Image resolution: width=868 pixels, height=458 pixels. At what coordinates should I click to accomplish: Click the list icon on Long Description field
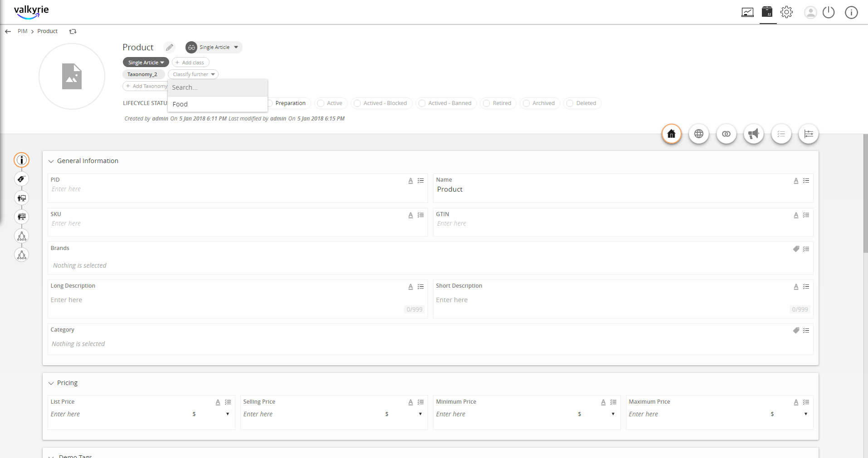420,287
